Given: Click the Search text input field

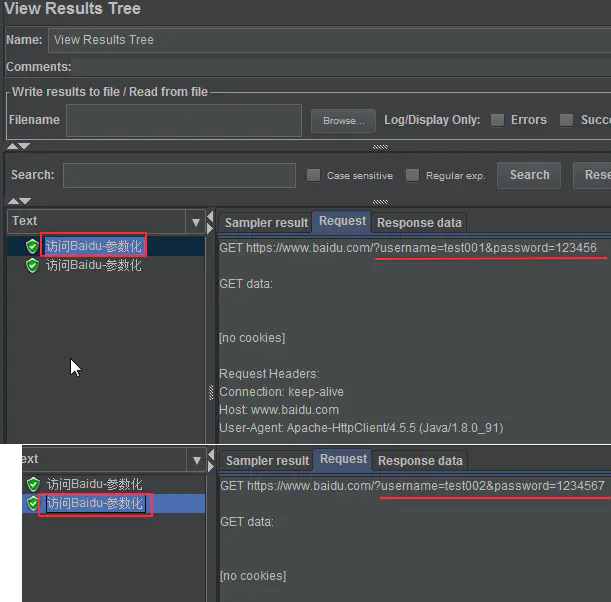Looking at the screenshot, I should pyautogui.click(x=179, y=175).
